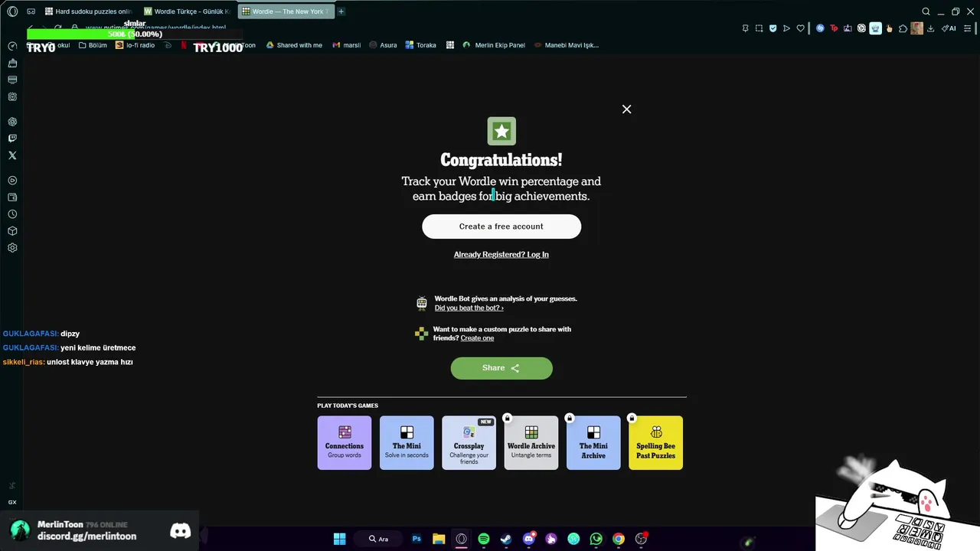The height and width of the screenshot is (551, 980).
Task: Open the sidebar history clock icon
Action: tap(12, 214)
